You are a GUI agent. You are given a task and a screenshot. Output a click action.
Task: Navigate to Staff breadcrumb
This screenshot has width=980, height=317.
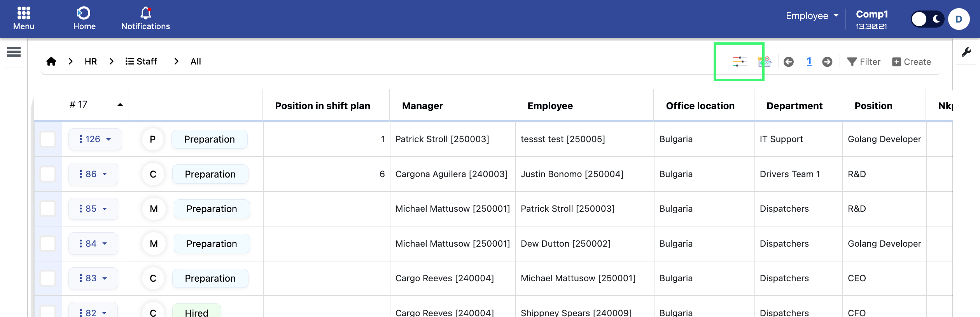tap(141, 61)
